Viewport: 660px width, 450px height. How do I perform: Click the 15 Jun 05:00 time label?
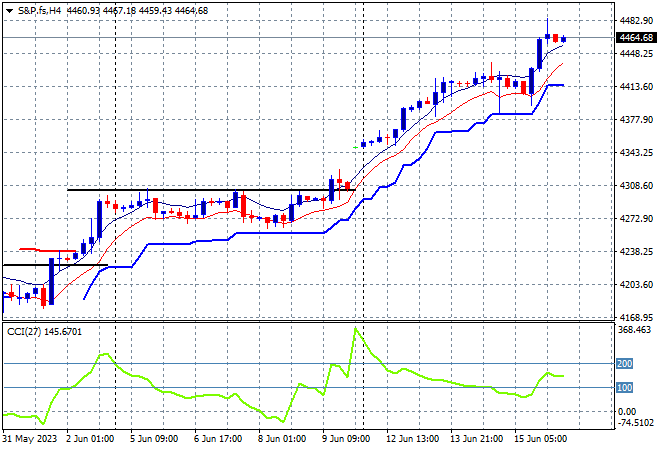click(x=540, y=439)
